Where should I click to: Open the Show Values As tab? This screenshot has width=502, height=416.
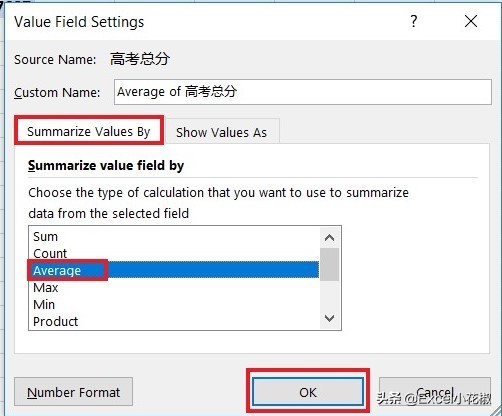tap(221, 132)
